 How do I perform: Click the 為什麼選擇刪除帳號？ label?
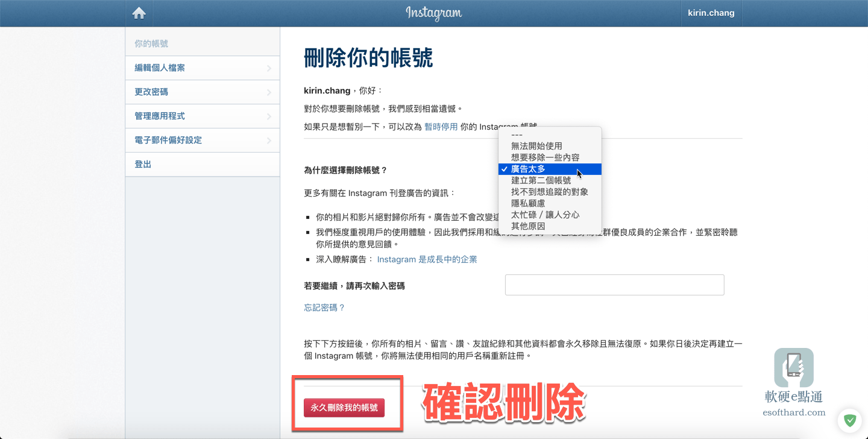(345, 171)
